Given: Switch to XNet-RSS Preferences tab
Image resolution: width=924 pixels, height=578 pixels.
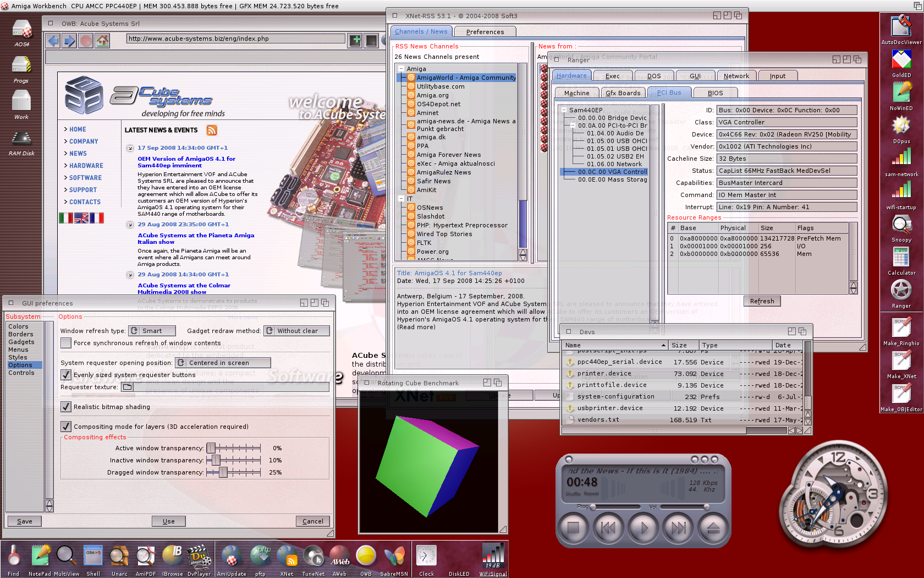Looking at the screenshot, I should pos(485,32).
